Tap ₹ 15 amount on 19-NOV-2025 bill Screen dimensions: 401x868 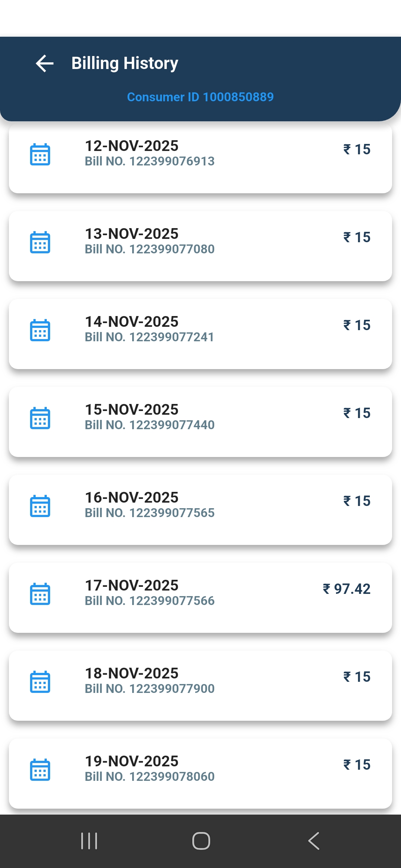point(357,765)
